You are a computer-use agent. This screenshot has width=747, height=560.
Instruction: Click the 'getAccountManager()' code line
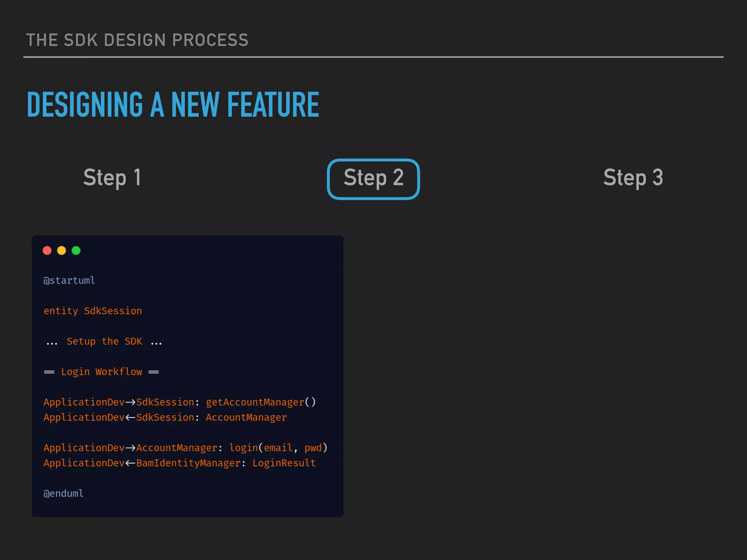pyautogui.click(x=180, y=402)
